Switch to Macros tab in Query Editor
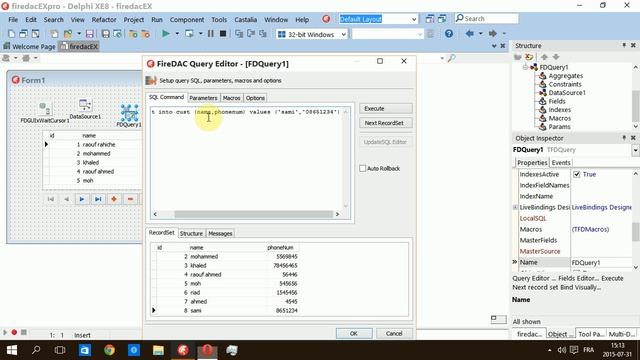 pyautogui.click(x=231, y=98)
